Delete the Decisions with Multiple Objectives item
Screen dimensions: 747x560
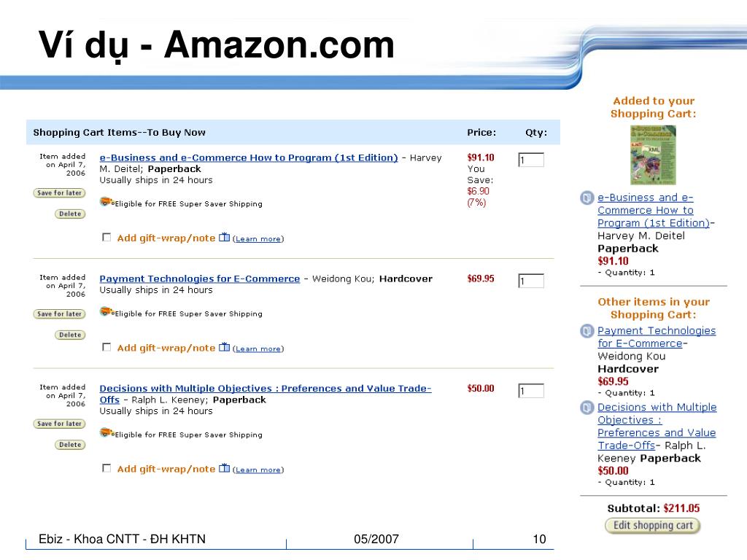(70, 445)
